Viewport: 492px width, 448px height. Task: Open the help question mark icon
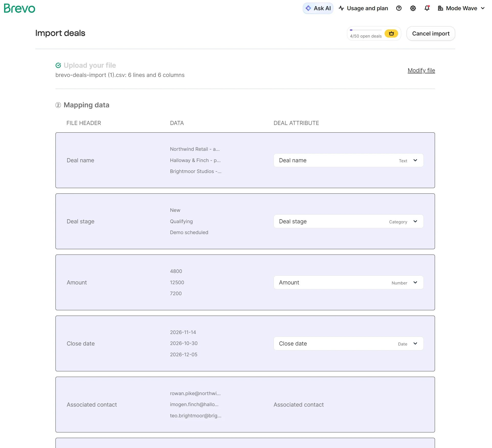click(399, 8)
